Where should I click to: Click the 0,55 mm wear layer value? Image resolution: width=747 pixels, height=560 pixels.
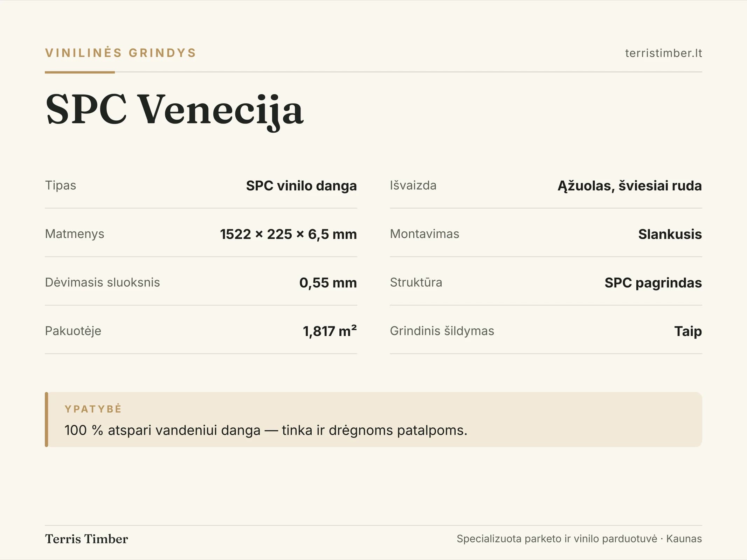(328, 282)
